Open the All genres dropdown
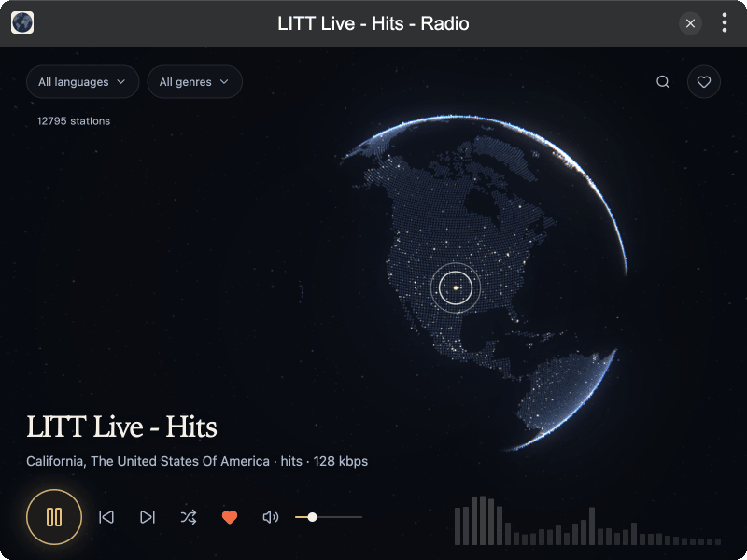The width and height of the screenshot is (747, 560). [x=194, y=82]
